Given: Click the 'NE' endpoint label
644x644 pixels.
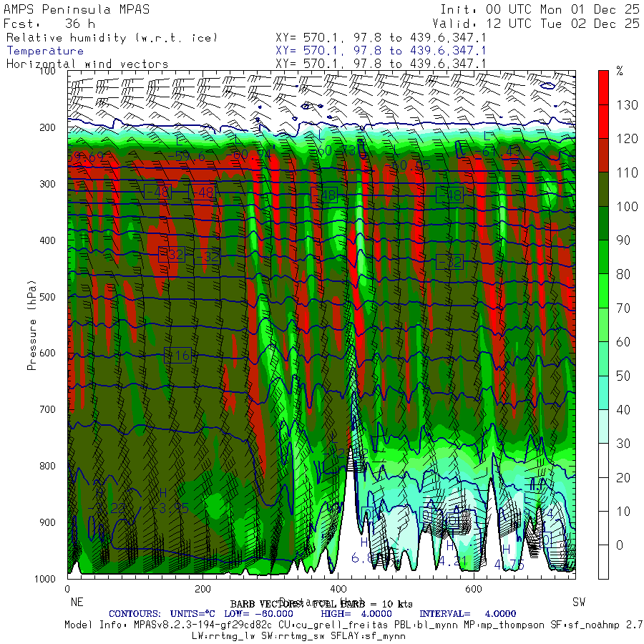Looking at the screenshot, I should (x=77, y=602).
